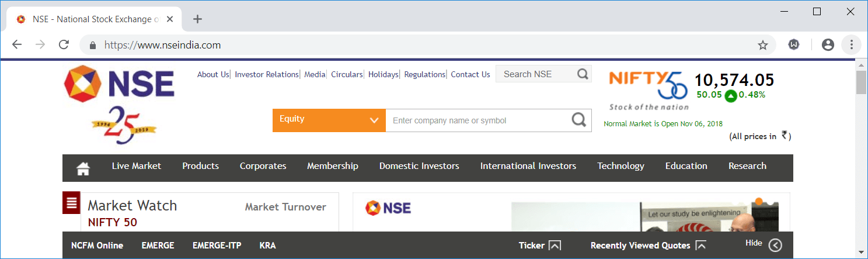Open the Circulars link
The image size is (868, 259).
(347, 74)
